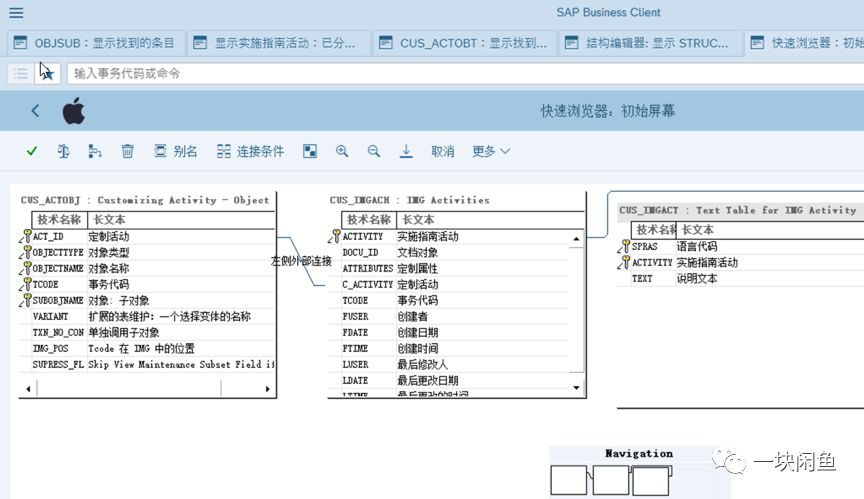Select the CUS_IMGACT table title
This screenshot has width=864, height=499.
tap(737, 210)
